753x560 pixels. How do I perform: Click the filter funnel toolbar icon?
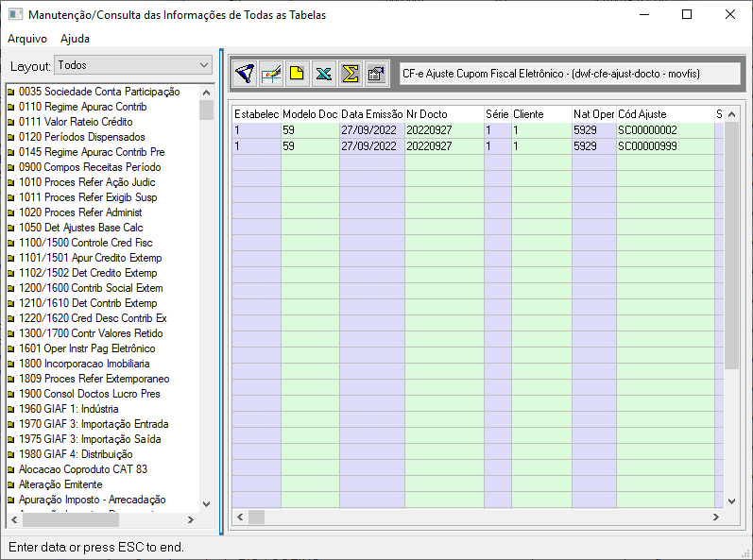click(245, 74)
